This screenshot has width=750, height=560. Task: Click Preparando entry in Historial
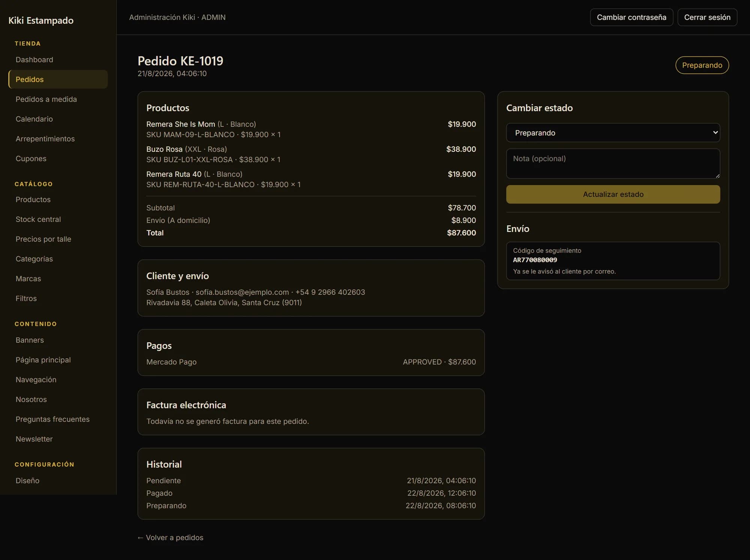(x=166, y=506)
